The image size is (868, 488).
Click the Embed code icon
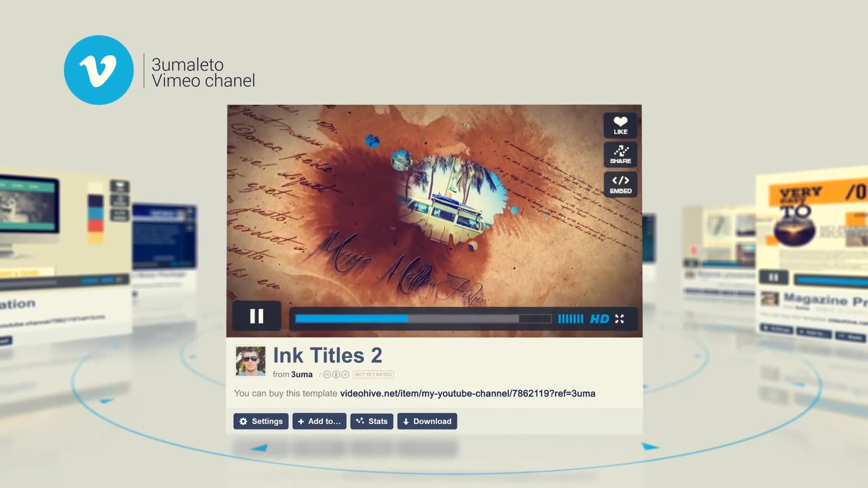coord(620,183)
